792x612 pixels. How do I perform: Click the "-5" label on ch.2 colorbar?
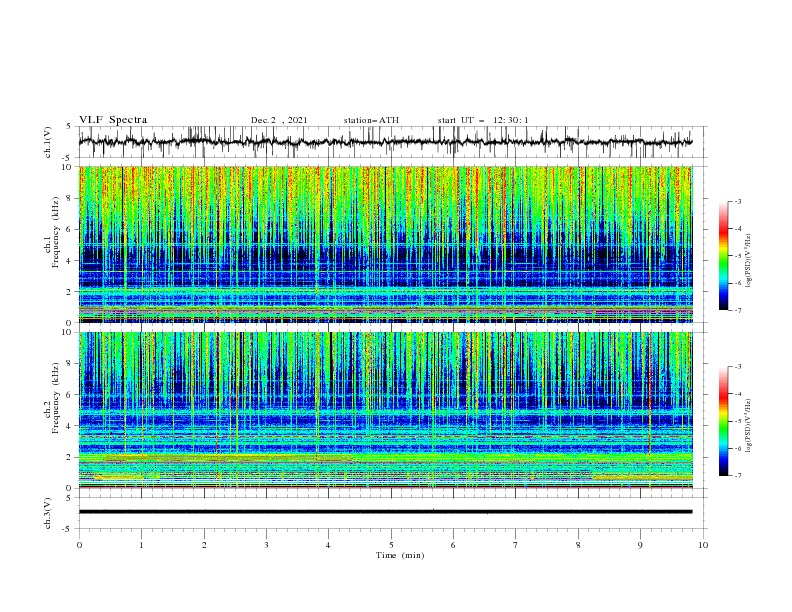738,421
